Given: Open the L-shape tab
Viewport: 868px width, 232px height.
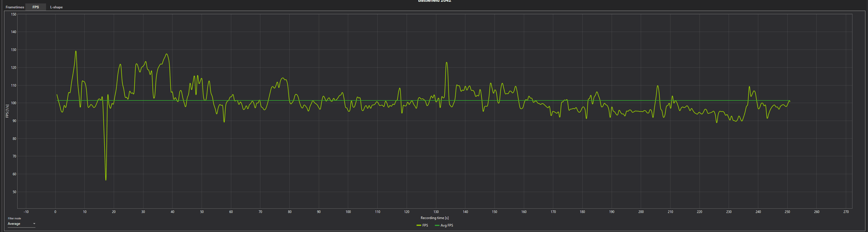Looking at the screenshot, I should pyautogui.click(x=56, y=7).
